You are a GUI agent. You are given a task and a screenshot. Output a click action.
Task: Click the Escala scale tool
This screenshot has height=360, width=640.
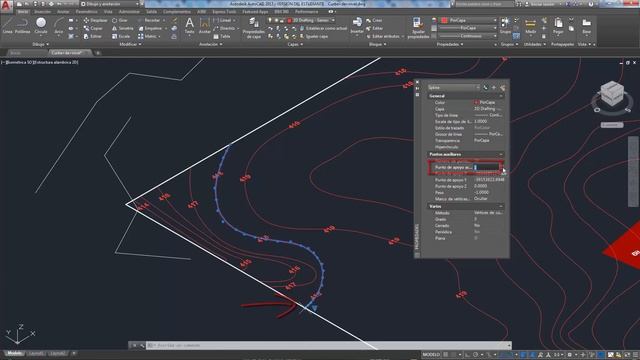[x=121, y=36]
